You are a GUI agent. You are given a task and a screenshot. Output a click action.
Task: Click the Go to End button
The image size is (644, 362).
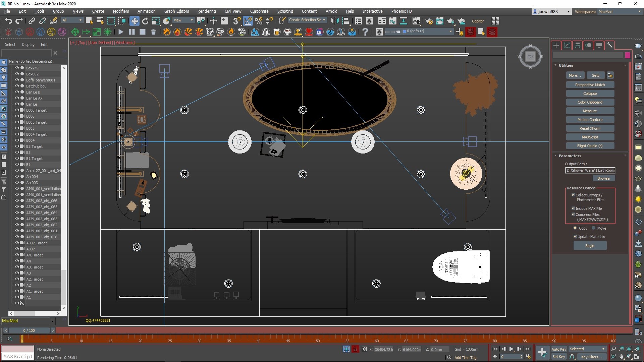point(528,349)
